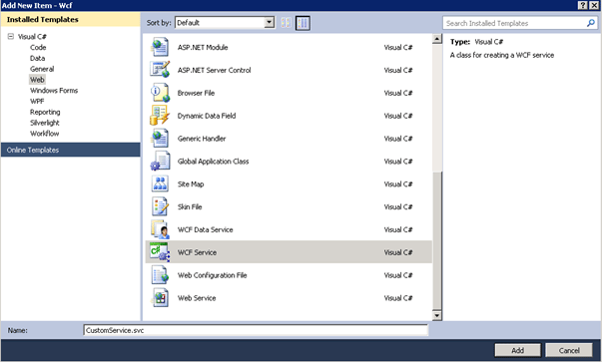Click the 'Web Service' template name
This screenshot has width=605, height=364.
click(x=197, y=298)
